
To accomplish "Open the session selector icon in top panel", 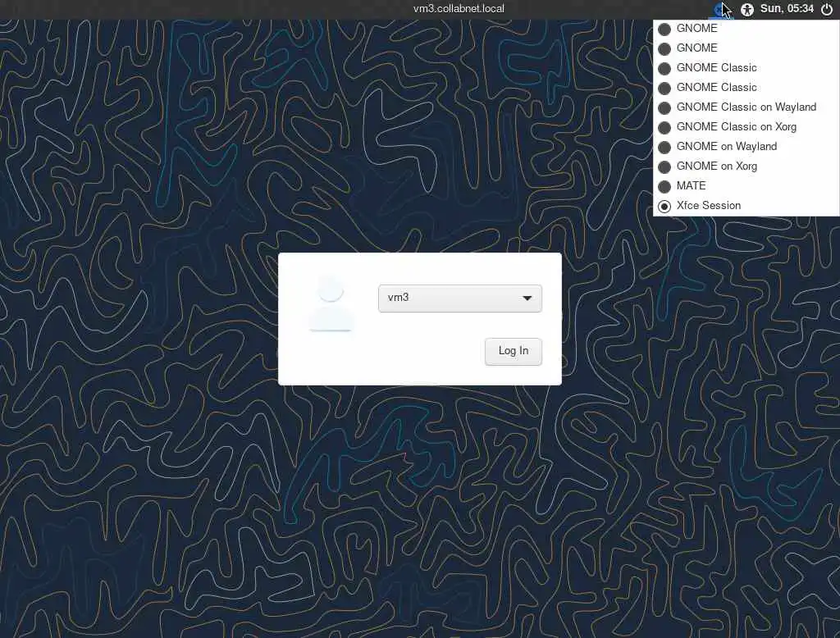I will (720, 9).
